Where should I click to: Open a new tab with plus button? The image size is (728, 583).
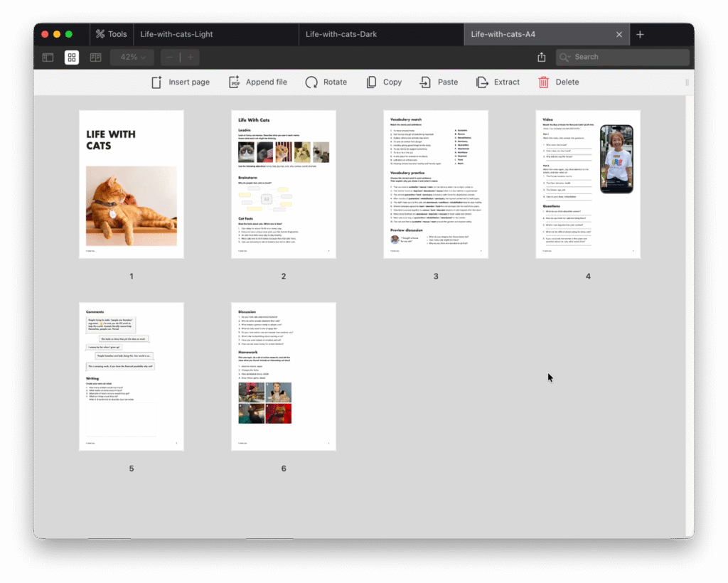[x=640, y=34]
